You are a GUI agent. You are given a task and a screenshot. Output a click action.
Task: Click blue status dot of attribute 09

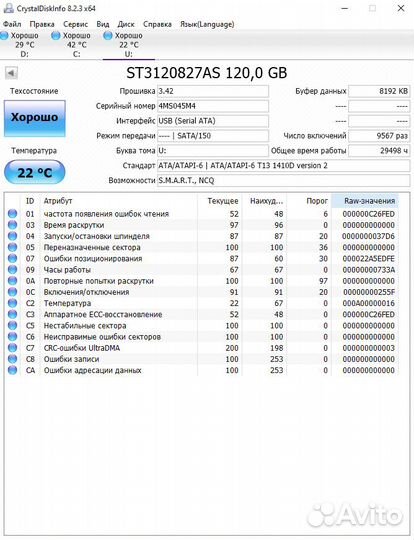[x=12, y=269]
